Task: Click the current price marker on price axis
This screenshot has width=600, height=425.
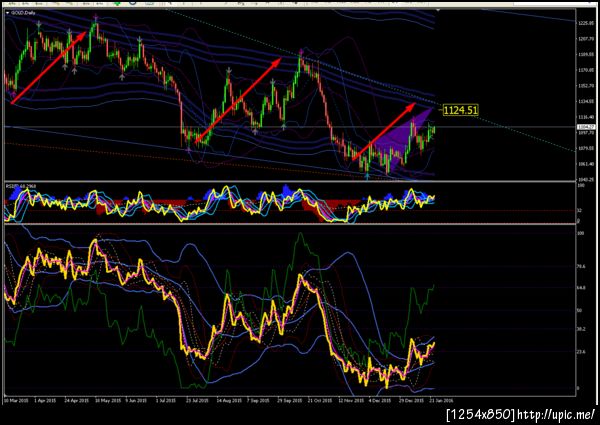Action: [x=586, y=127]
